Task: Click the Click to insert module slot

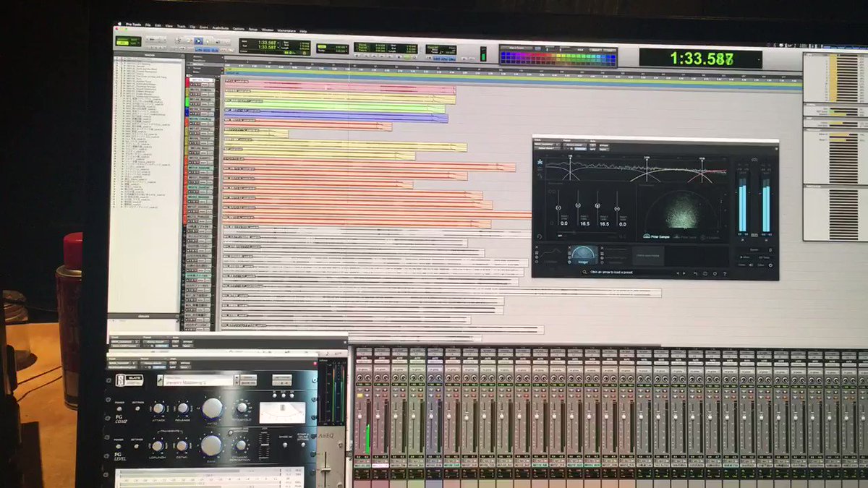Action: (x=648, y=256)
